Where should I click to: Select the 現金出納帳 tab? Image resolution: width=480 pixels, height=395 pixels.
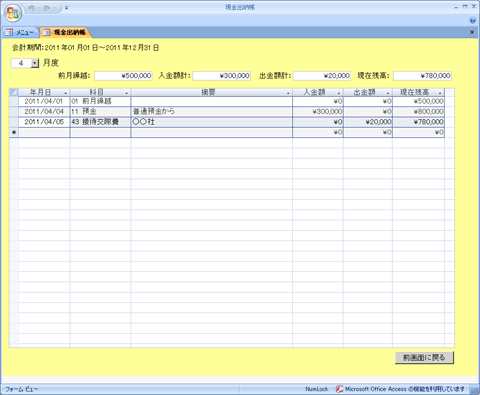tap(65, 32)
